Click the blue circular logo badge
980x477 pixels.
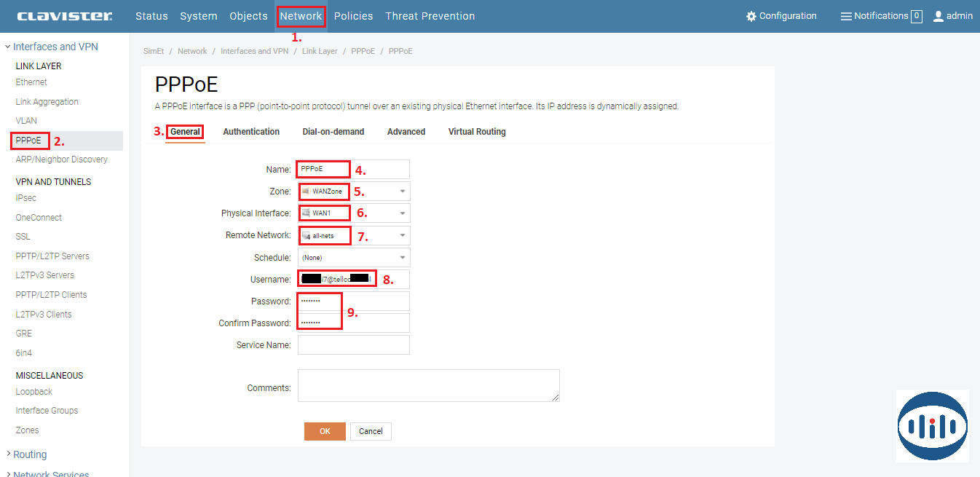[932, 426]
